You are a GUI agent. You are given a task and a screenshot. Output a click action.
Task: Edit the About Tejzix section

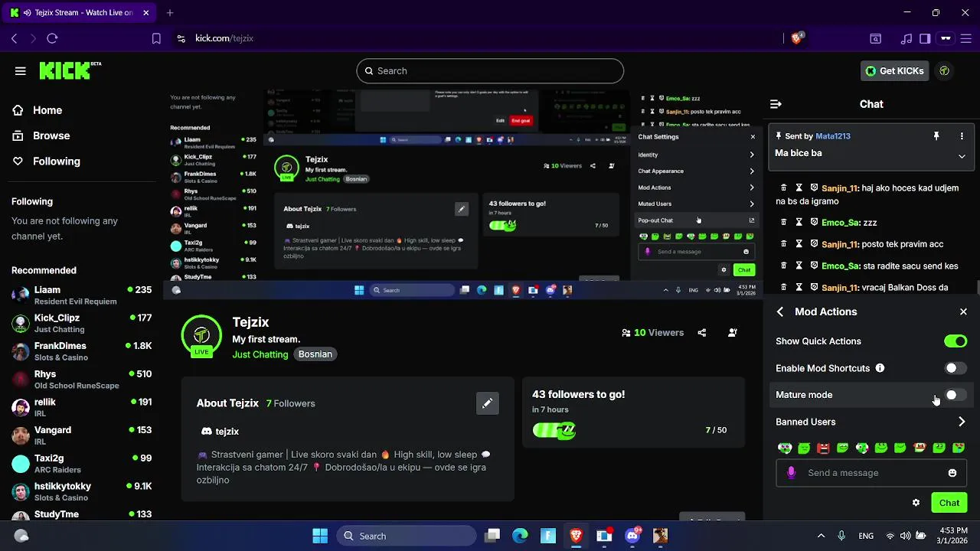tap(487, 403)
